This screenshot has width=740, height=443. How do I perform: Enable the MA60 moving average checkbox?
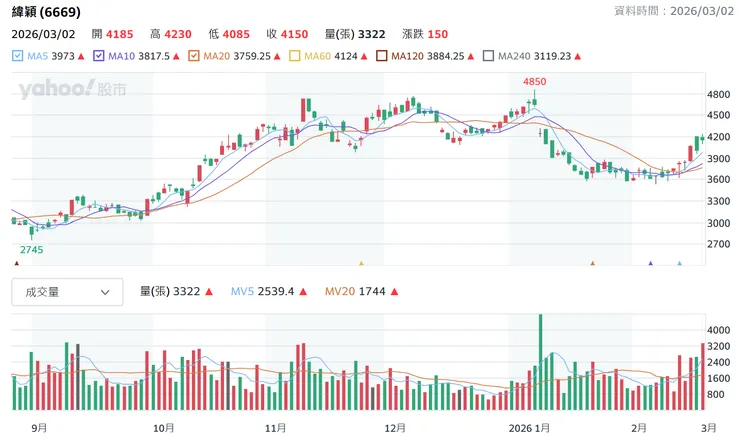pos(294,56)
